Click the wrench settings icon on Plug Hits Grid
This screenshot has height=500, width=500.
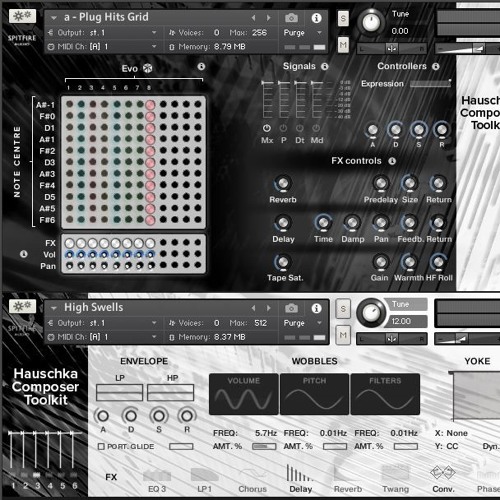point(22,16)
